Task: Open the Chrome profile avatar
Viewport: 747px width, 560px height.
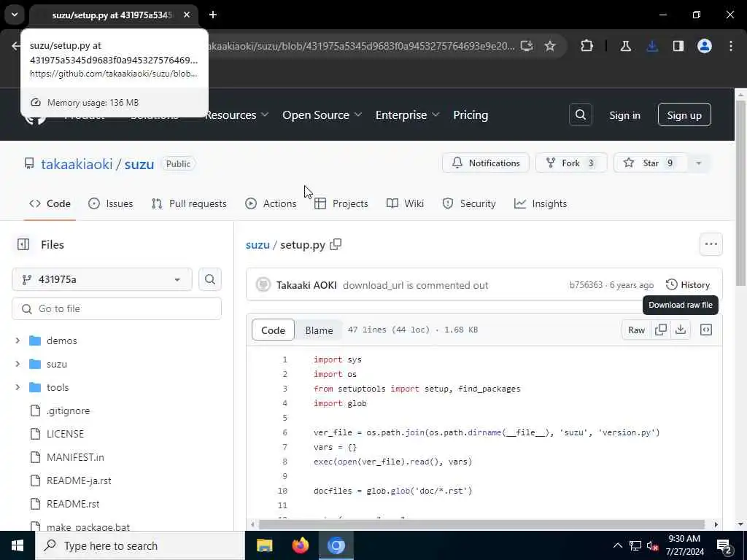Action: pos(705,46)
